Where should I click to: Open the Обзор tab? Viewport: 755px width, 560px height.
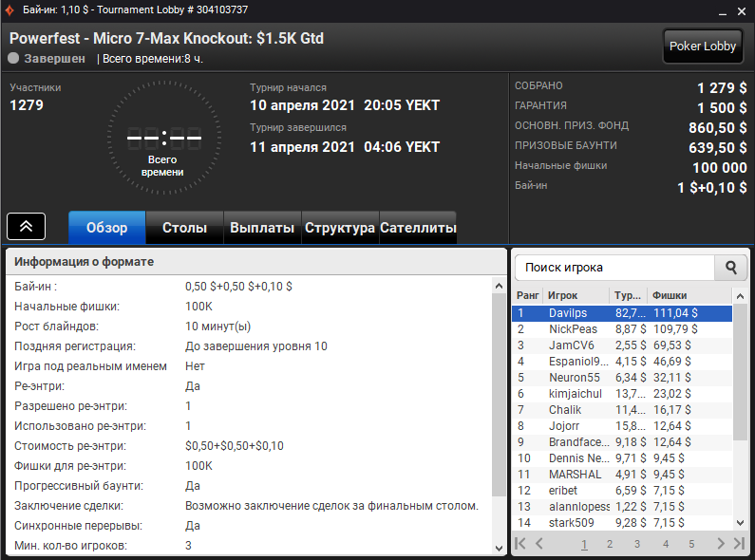pyautogui.click(x=107, y=228)
